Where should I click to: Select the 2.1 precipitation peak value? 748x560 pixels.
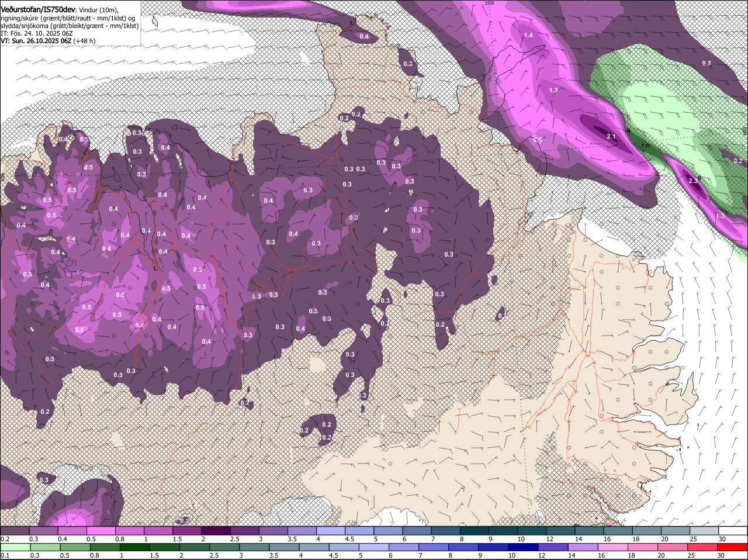pyautogui.click(x=612, y=136)
